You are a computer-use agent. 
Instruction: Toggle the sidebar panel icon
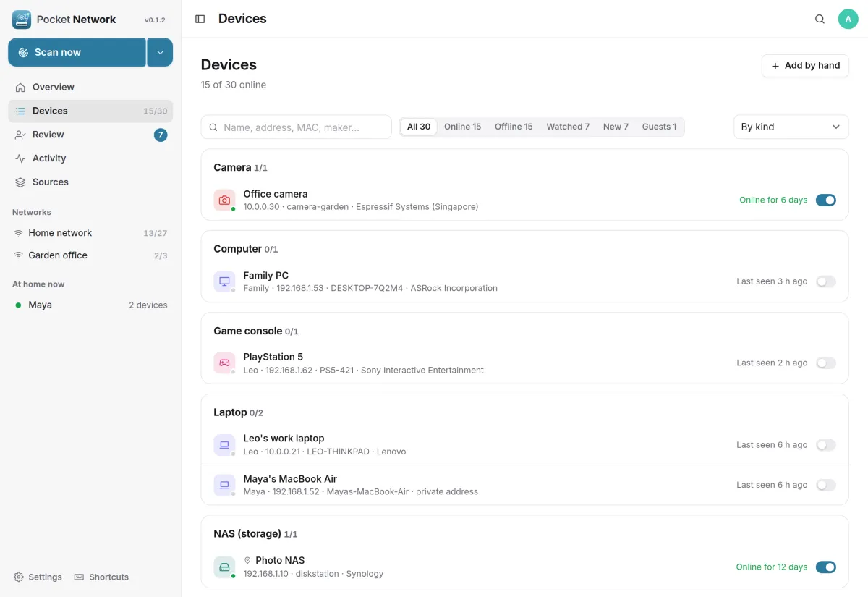[200, 19]
